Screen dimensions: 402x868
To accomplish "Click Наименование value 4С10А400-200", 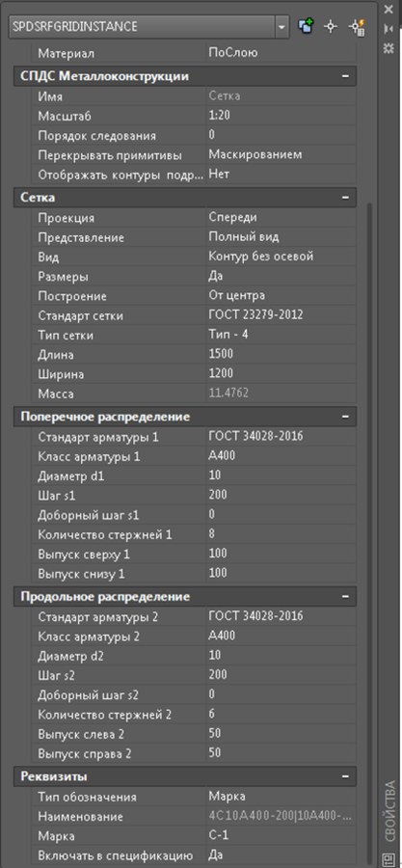I will (x=281, y=816).
